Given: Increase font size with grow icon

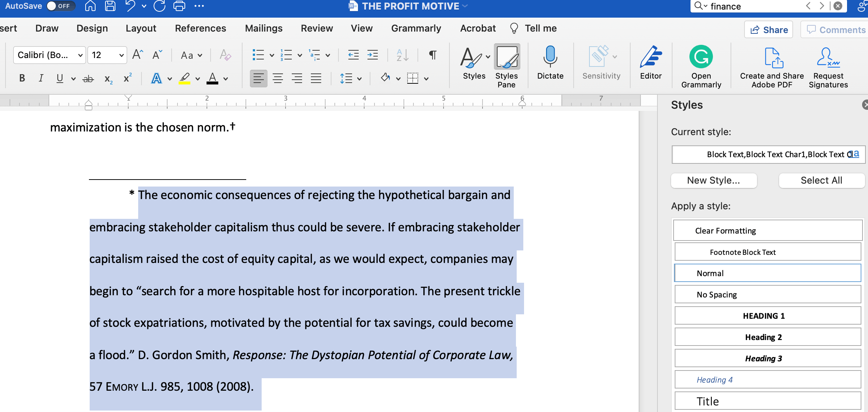Looking at the screenshot, I should 137,55.
